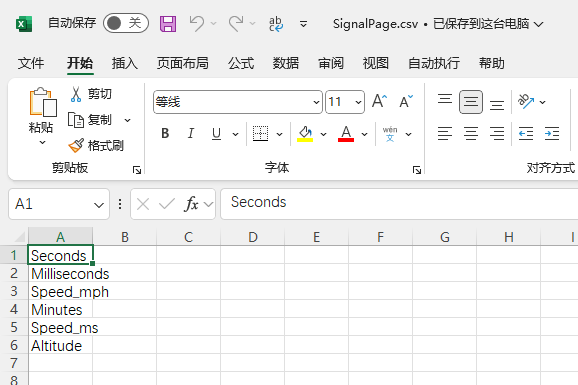578x385 pixels.
Task: Select cell A3 containing Speed_mph
Action: pos(60,292)
